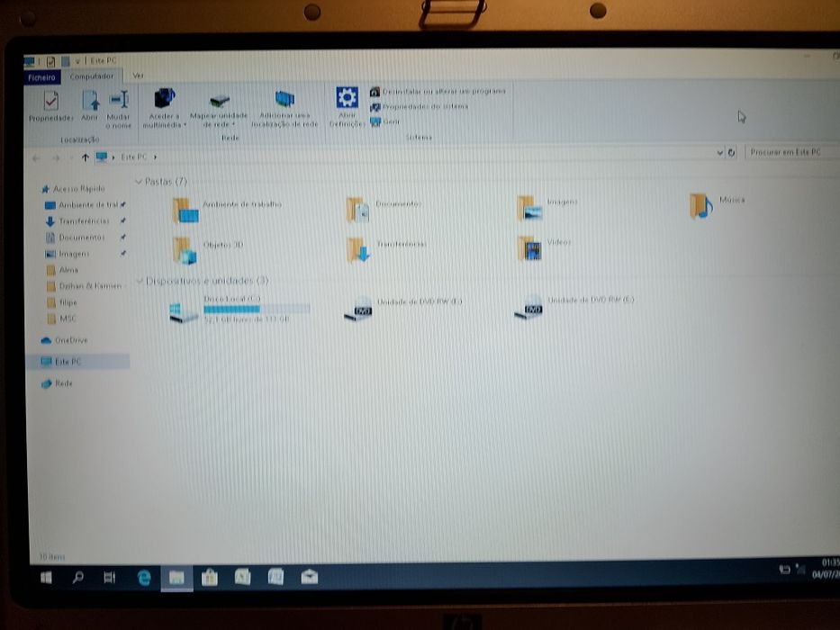Image resolution: width=840 pixels, height=630 pixels.
Task: Select the Computador ribbon tab
Action: 92,76
